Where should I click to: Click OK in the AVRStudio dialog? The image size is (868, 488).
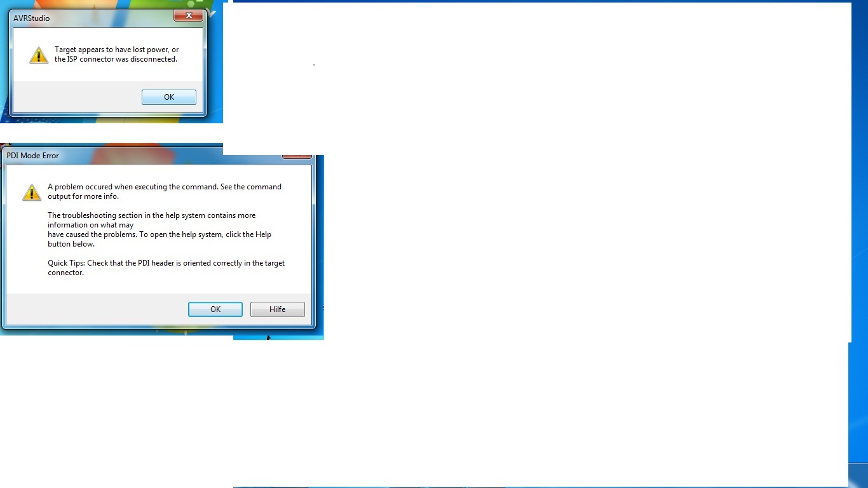click(169, 97)
